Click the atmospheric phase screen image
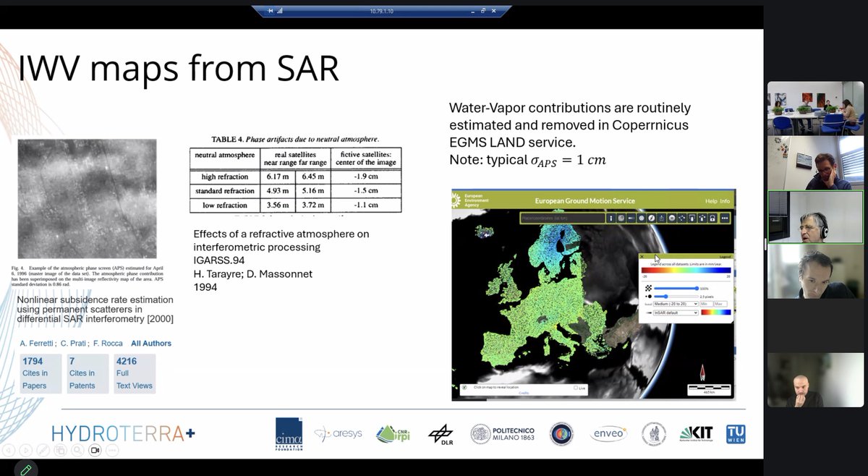Image resolution: width=868 pixels, height=476 pixels. (87, 198)
